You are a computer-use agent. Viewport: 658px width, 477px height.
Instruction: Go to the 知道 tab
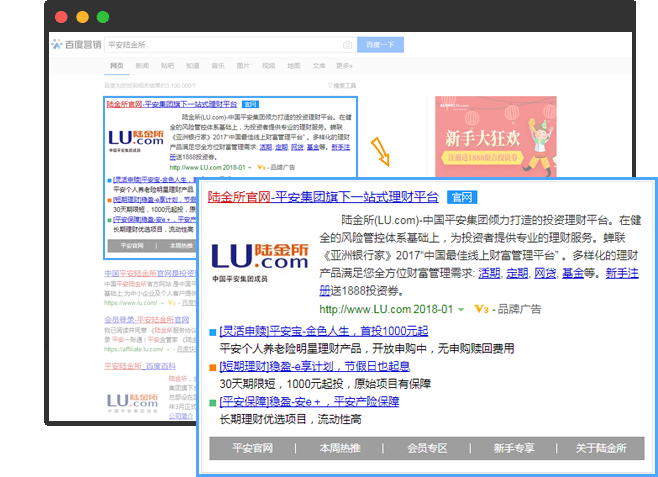[x=193, y=65]
